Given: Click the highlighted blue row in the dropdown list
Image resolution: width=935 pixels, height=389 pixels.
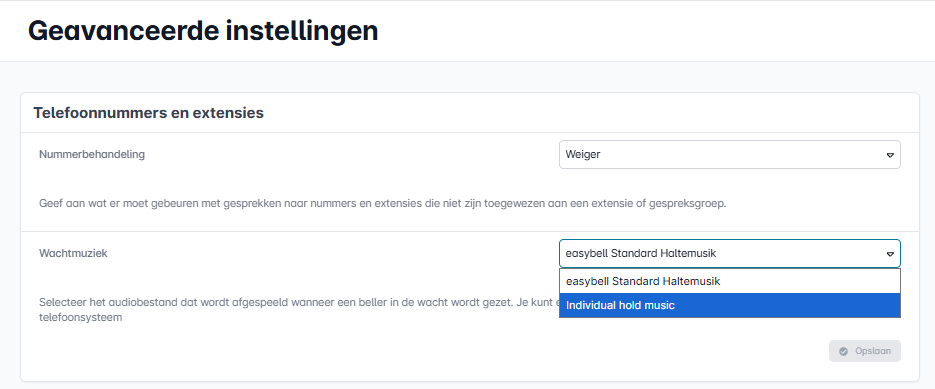Looking at the screenshot, I should 729,305.
